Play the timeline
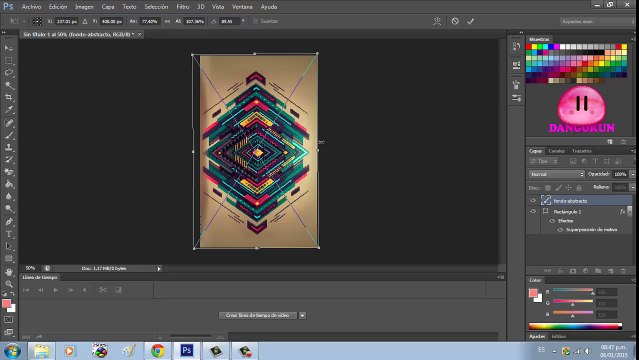 [x=56, y=290]
